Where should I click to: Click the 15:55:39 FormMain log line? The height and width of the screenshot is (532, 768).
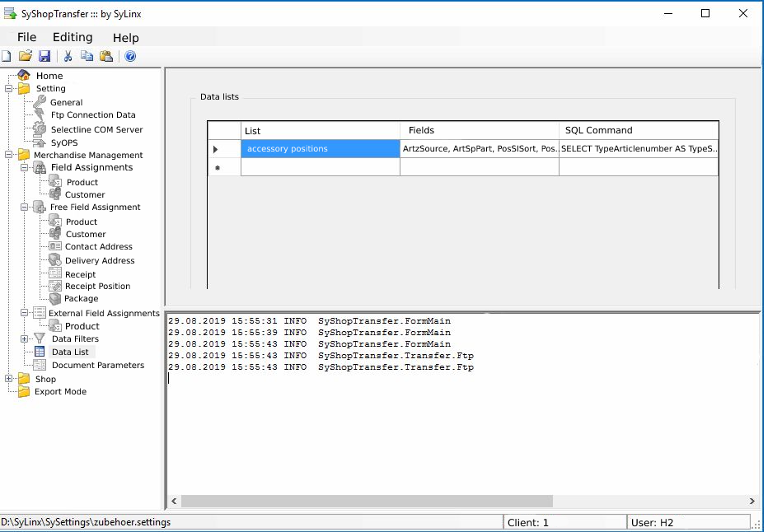click(310, 333)
